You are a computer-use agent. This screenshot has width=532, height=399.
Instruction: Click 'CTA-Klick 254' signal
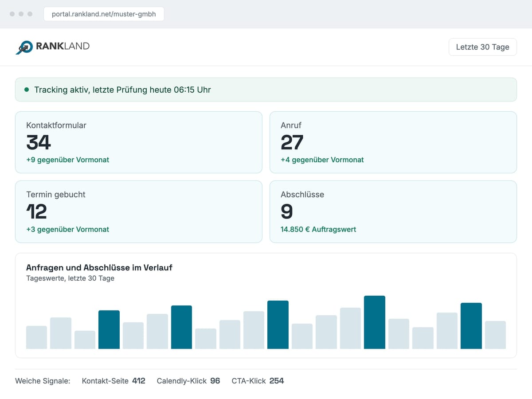tap(258, 381)
